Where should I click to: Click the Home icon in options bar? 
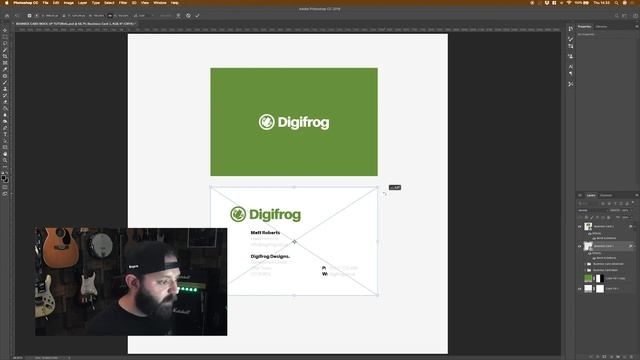pos(7,16)
